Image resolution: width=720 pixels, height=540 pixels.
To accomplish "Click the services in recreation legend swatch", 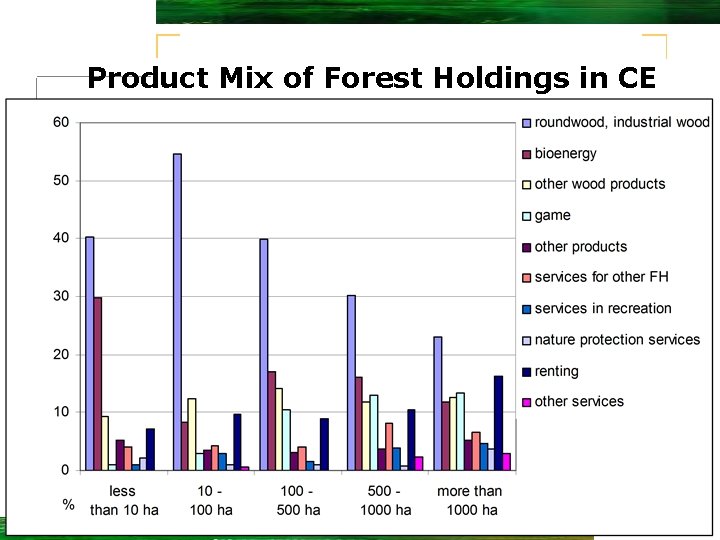I will pyautogui.click(x=527, y=309).
